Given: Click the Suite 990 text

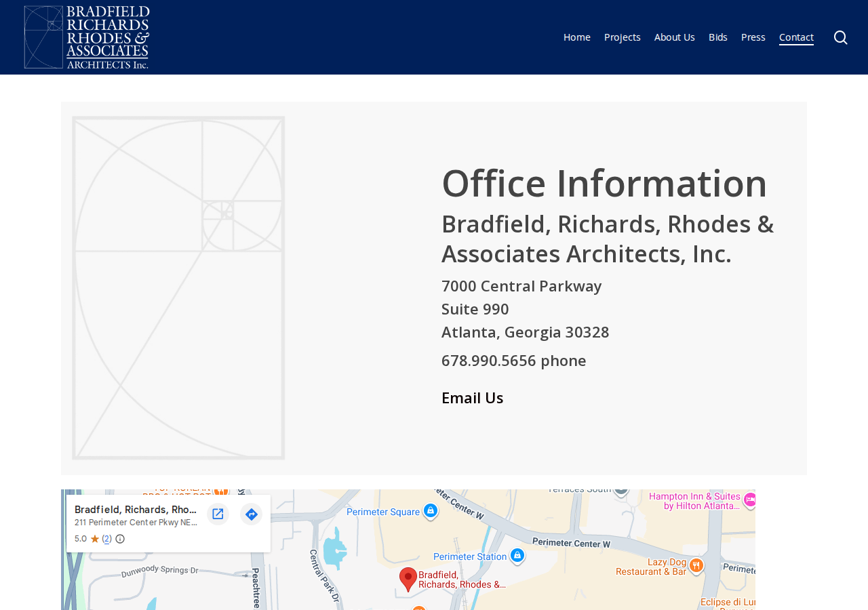Looking at the screenshot, I should (x=475, y=309).
